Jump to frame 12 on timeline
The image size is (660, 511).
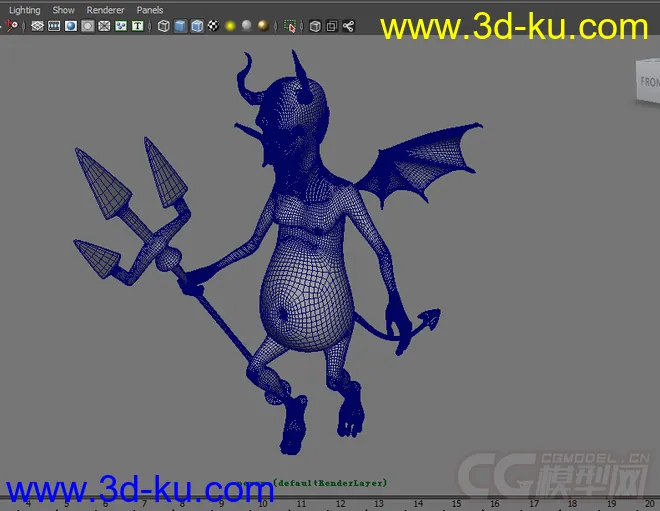coord(340,503)
